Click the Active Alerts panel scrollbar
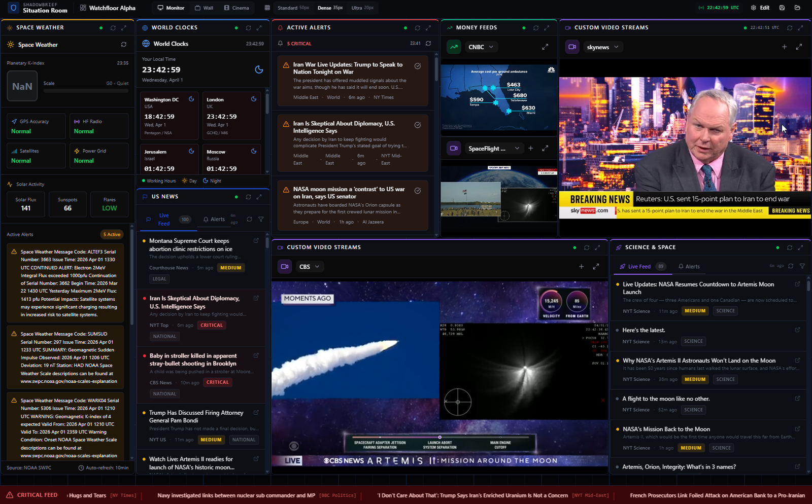Viewport: 812px width, 504px height. [436, 68]
